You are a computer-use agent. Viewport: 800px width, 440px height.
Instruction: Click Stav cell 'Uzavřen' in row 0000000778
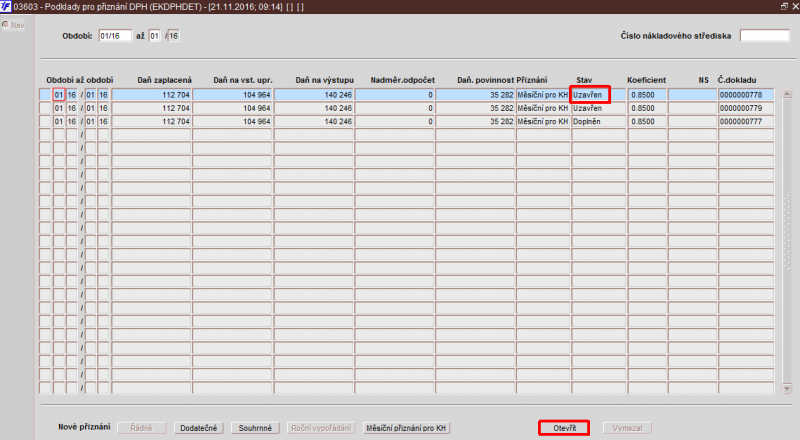click(598, 94)
